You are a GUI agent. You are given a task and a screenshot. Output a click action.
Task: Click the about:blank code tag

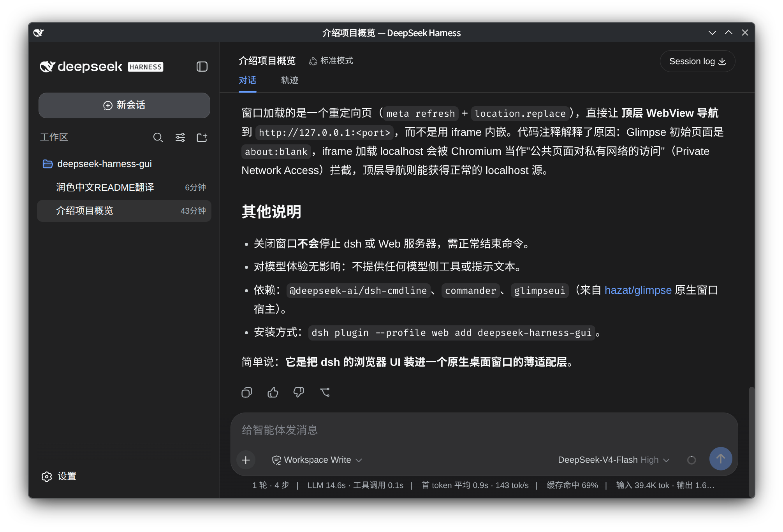(x=276, y=152)
